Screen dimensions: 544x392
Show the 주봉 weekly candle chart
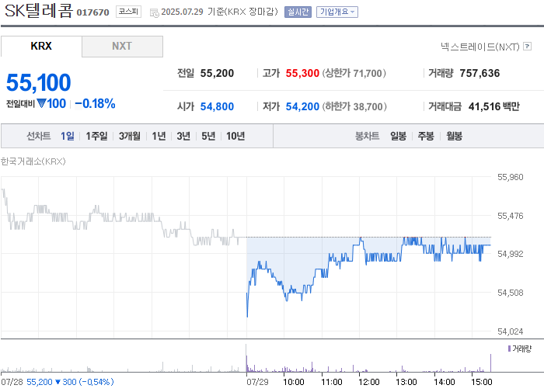426,136
